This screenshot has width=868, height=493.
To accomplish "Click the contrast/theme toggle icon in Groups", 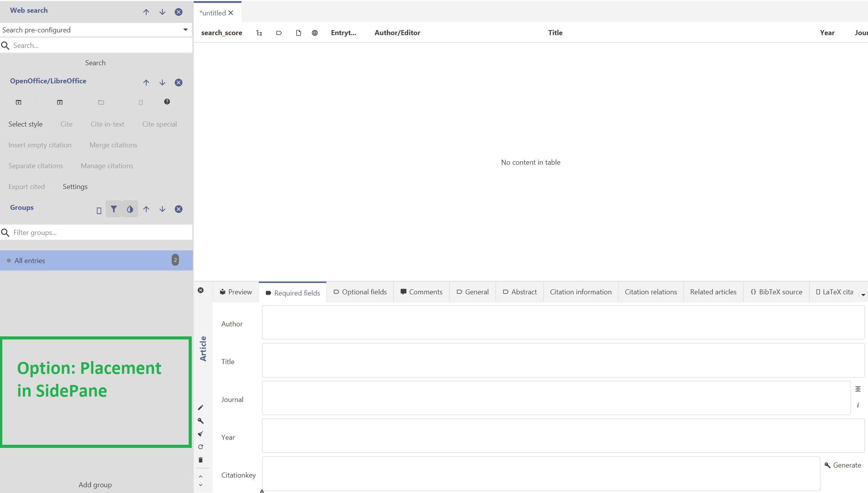I will coord(130,209).
